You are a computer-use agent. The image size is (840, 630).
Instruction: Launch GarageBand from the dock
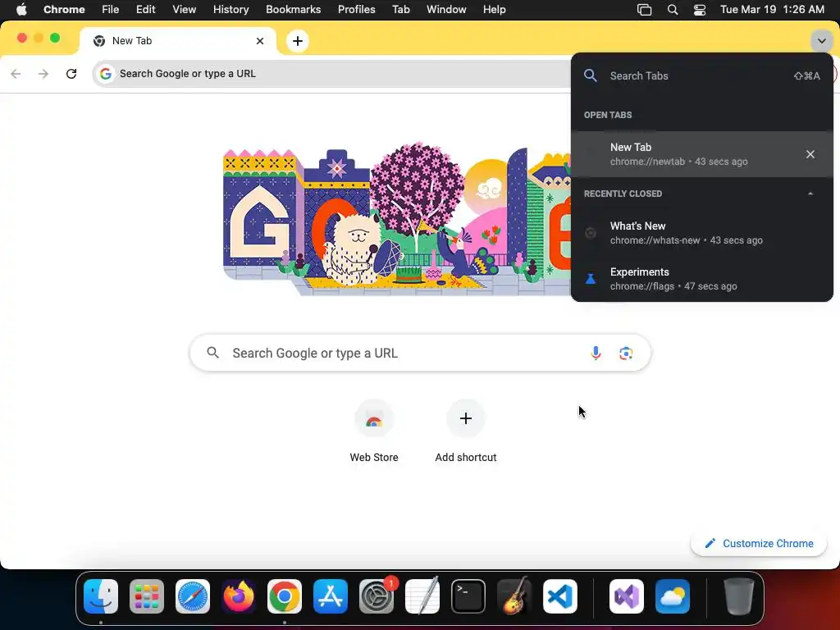click(514, 596)
